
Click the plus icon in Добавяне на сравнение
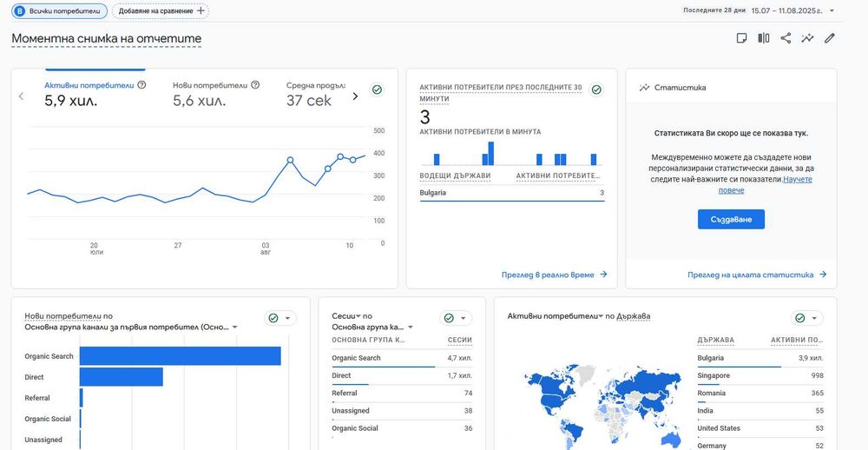201,10
